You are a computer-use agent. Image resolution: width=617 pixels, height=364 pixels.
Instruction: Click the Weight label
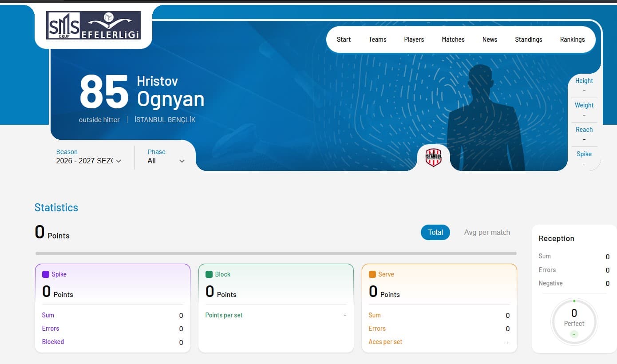point(584,105)
